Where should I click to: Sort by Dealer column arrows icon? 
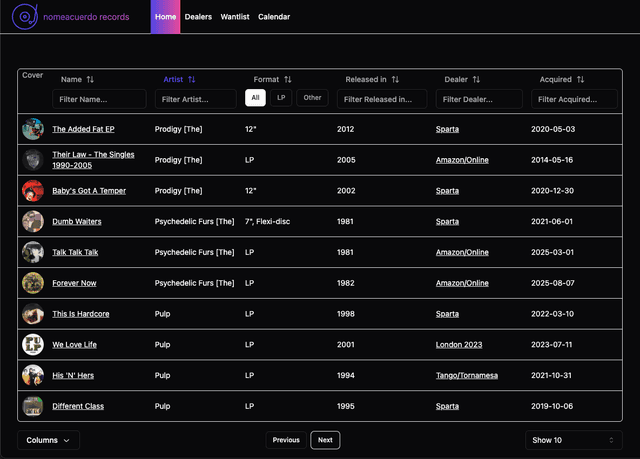coord(476,79)
